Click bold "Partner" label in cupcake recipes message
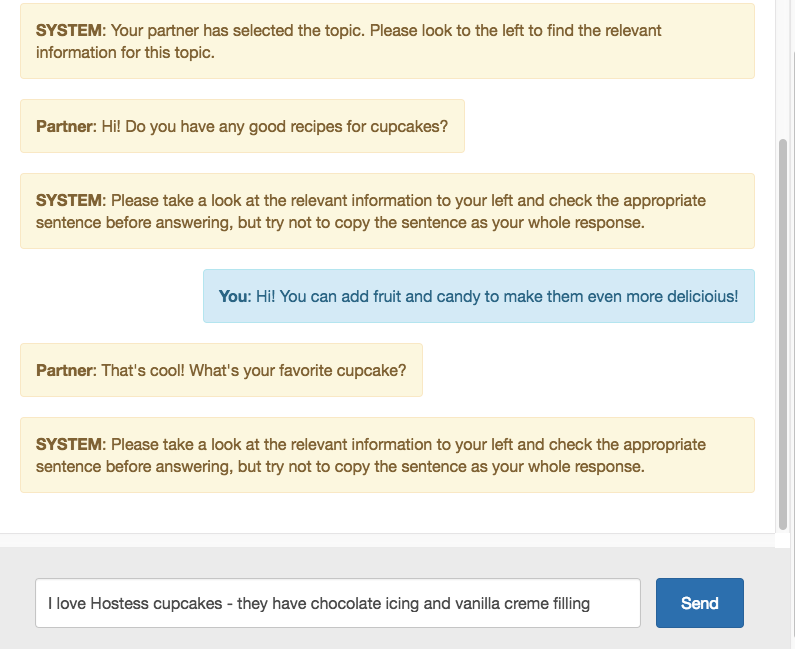 (64, 126)
